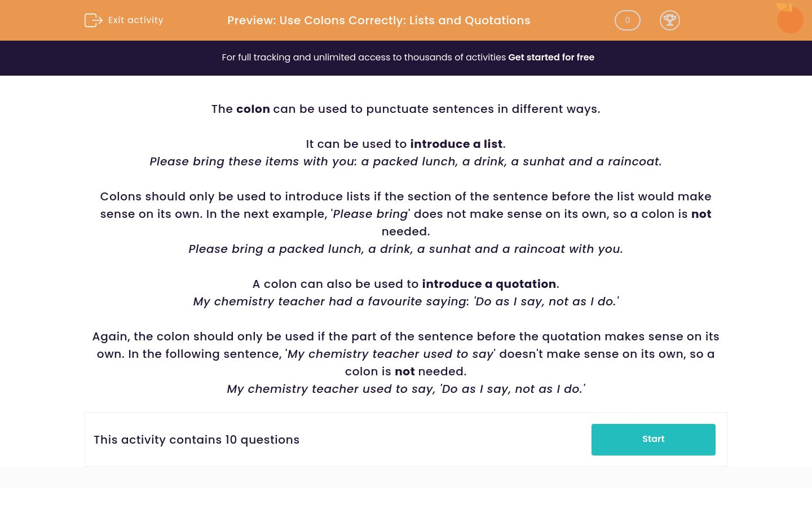Open the Get started for free link
The height and width of the screenshot is (508, 812).
coord(551,57)
